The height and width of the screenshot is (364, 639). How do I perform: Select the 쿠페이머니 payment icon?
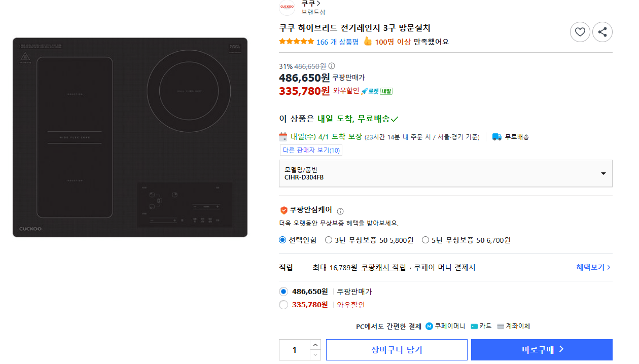(428, 326)
